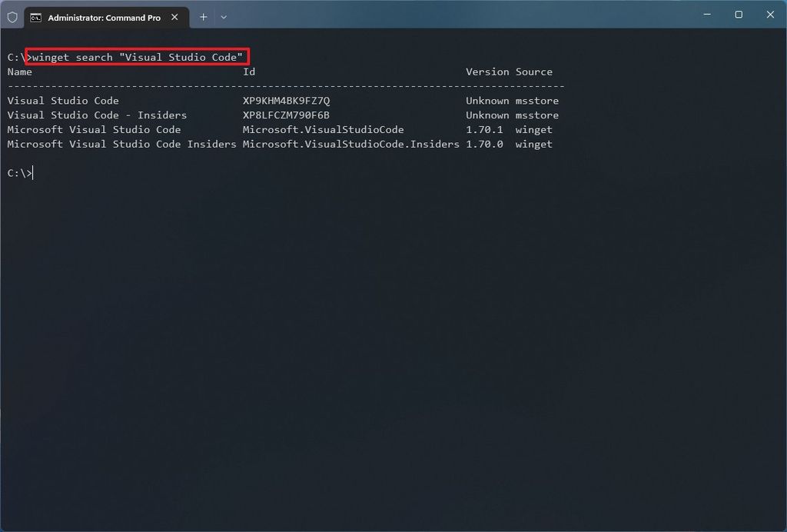The height and width of the screenshot is (532, 787).
Task: Click the Command Prompt icon on the tab
Action: click(x=37, y=17)
